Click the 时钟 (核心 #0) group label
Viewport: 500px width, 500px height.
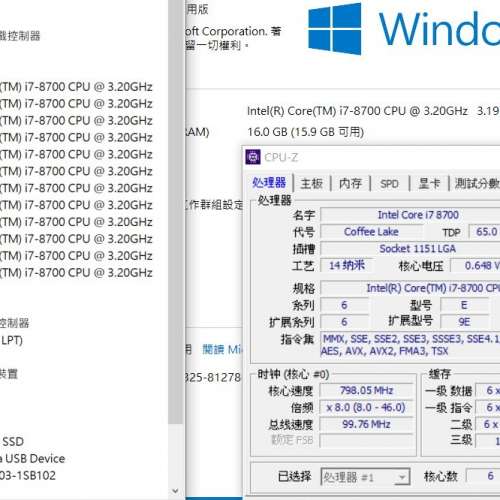[293, 374]
